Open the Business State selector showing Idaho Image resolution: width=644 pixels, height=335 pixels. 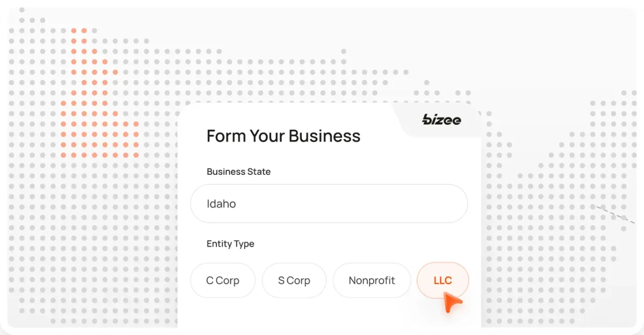coord(329,204)
